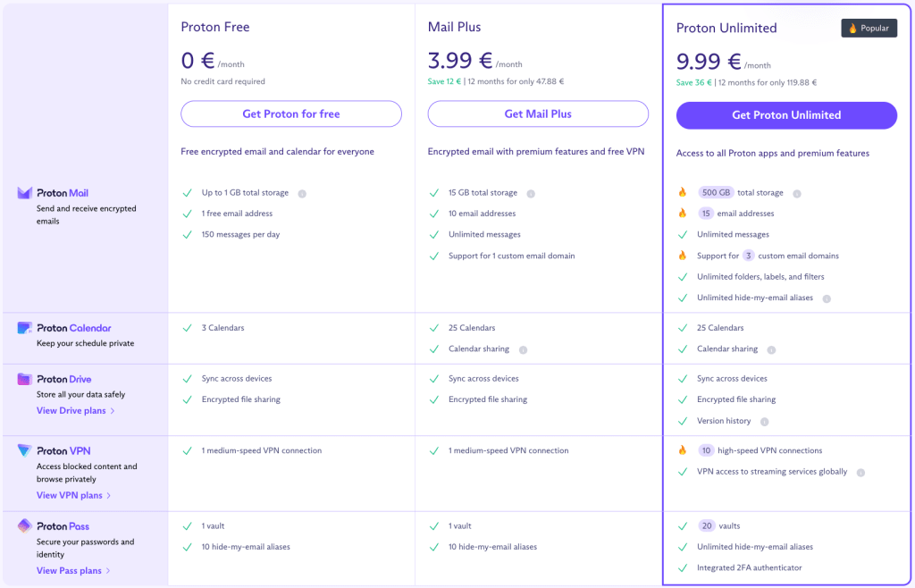Click the fire icon beside 10 high-speed VPN connections
The width and height of the screenshot is (915, 588).
point(682,450)
